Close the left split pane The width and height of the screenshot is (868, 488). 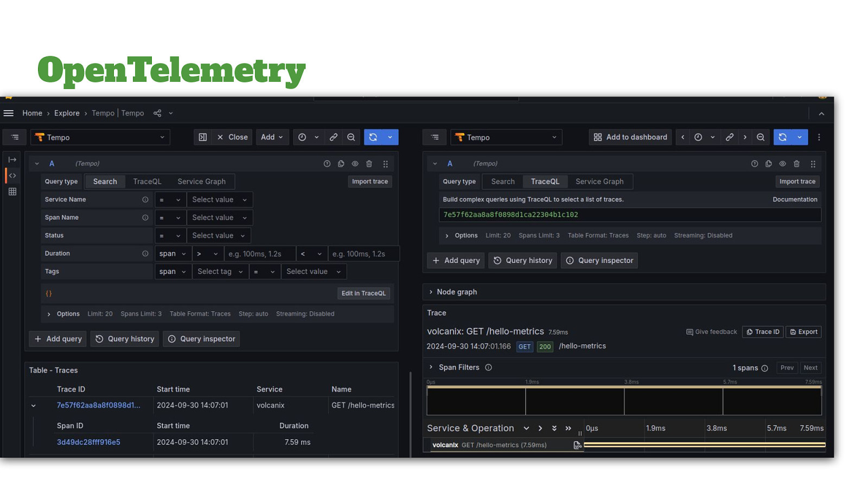[233, 137]
